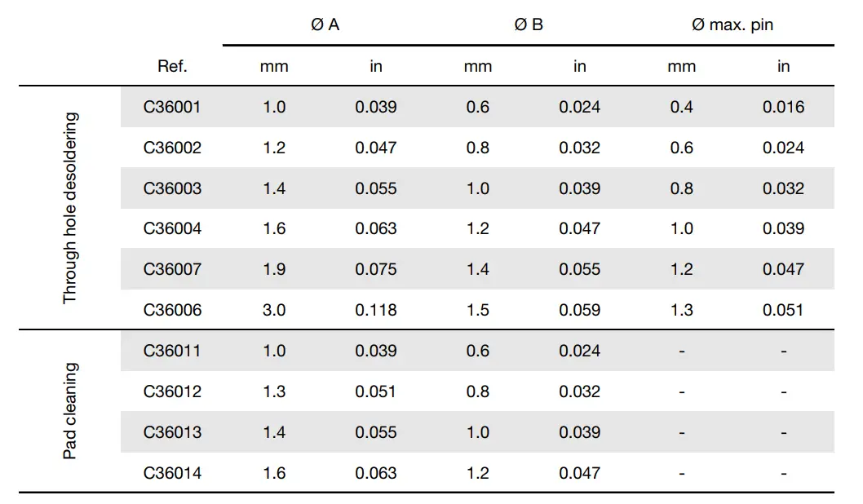Select the 0.118 inch value
The width and height of the screenshot is (863, 504).
click(376, 310)
